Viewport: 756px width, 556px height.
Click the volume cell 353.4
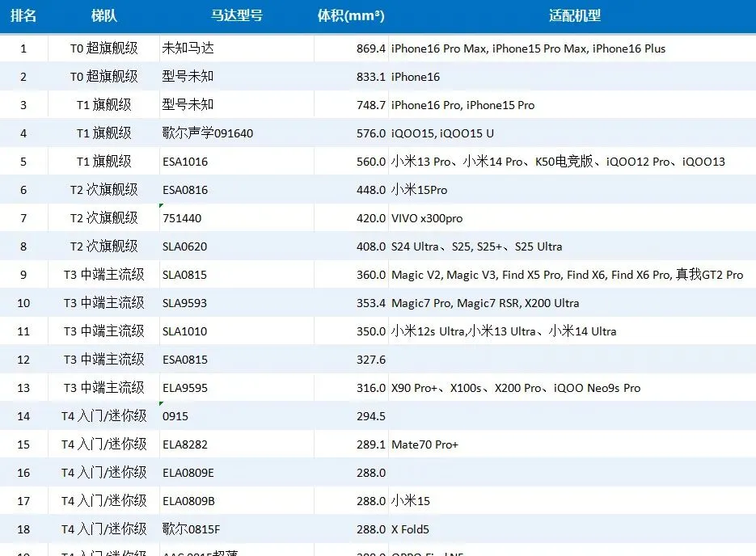point(371,303)
